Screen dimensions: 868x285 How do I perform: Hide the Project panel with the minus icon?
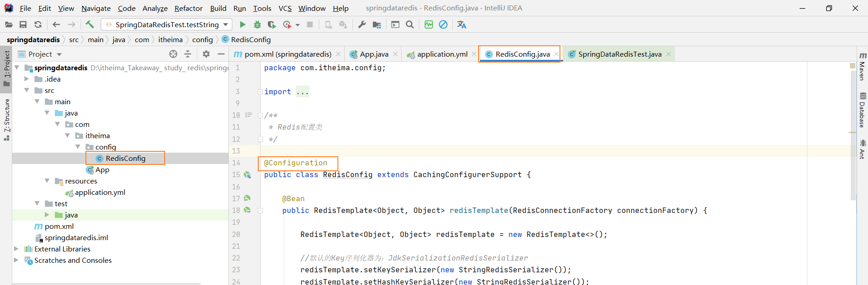(221, 54)
